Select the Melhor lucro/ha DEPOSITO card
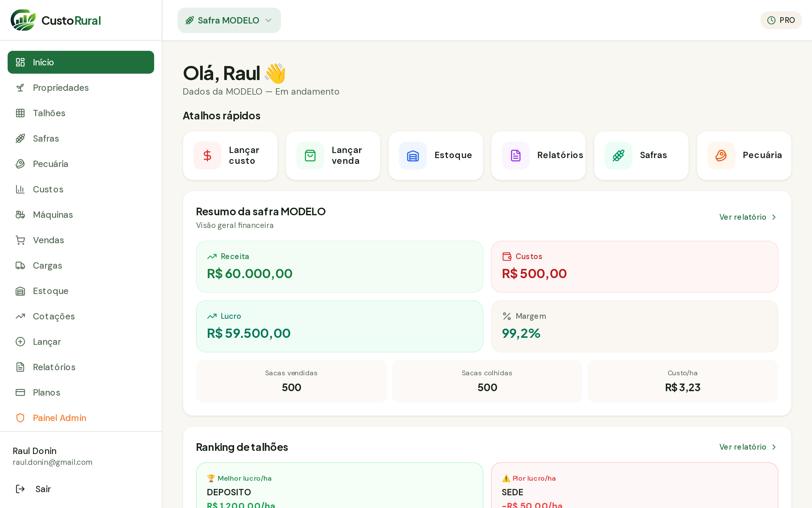 click(x=339, y=485)
